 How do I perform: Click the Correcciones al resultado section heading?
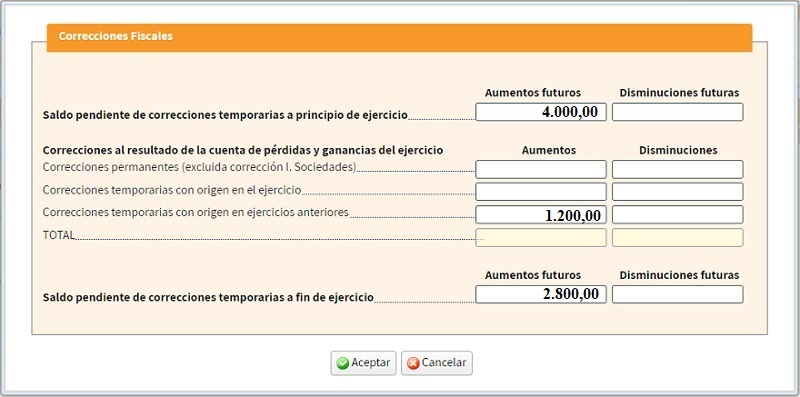point(243,151)
